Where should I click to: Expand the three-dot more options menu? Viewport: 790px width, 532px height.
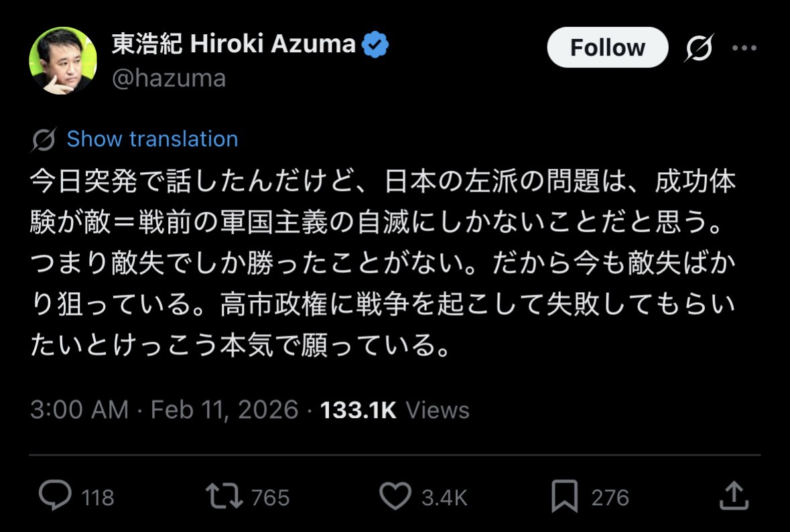click(x=744, y=48)
